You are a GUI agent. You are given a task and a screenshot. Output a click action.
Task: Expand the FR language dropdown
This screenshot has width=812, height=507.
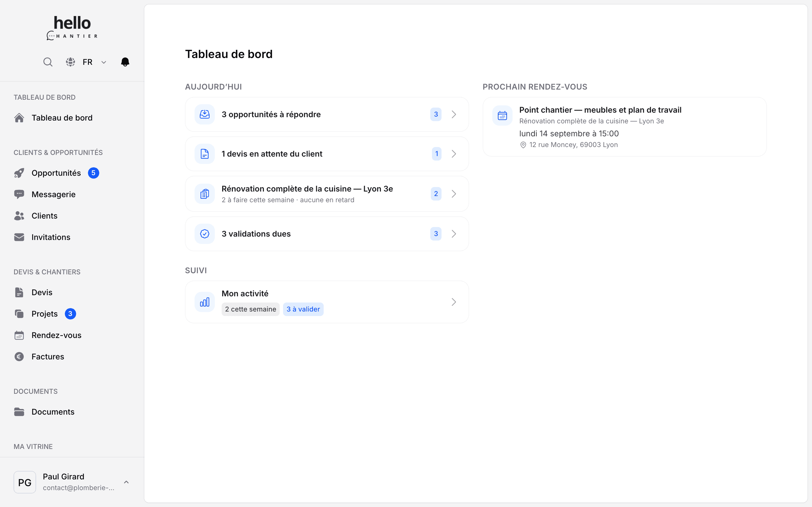[94, 62]
